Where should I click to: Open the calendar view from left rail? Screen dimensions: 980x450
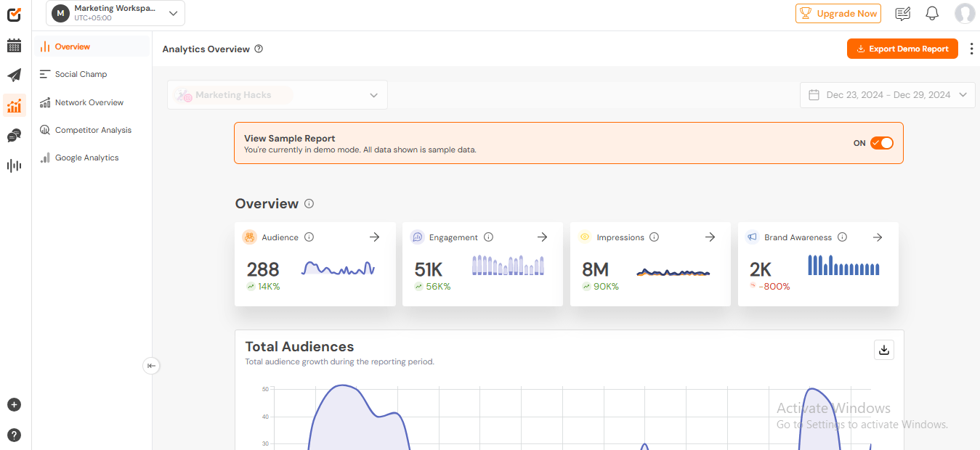click(x=14, y=46)
